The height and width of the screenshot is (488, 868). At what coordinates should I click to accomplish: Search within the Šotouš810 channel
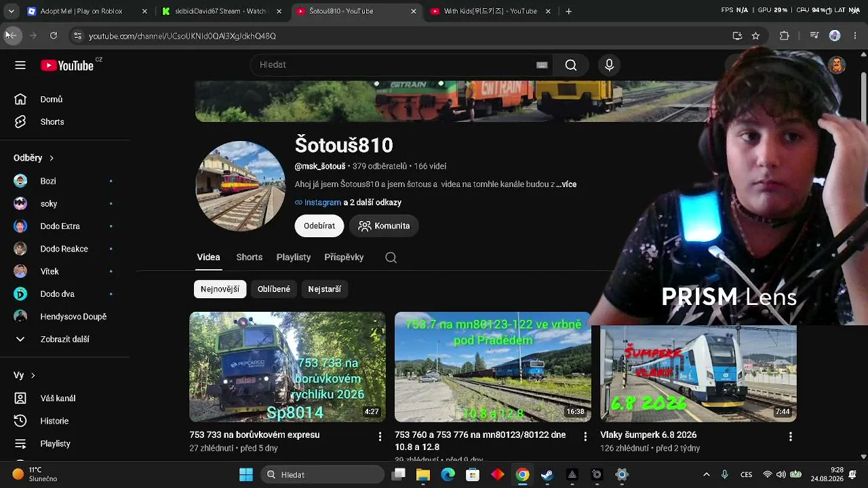(391, 258)
